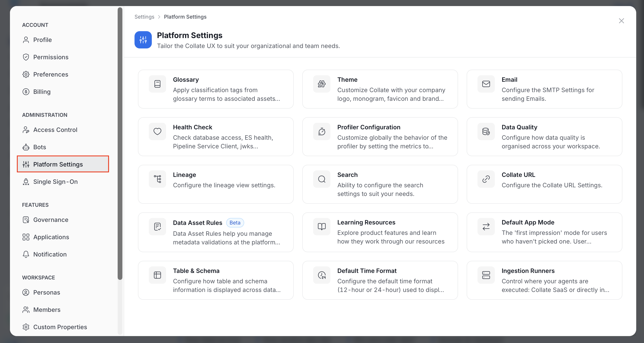
Task: Open the Data Asset Rules title
Action: point(197,223)
